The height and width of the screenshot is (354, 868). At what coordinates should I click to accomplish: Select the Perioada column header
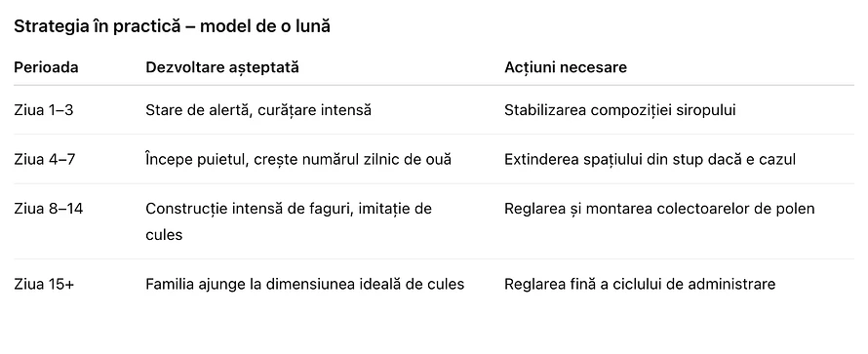[46, 67]
